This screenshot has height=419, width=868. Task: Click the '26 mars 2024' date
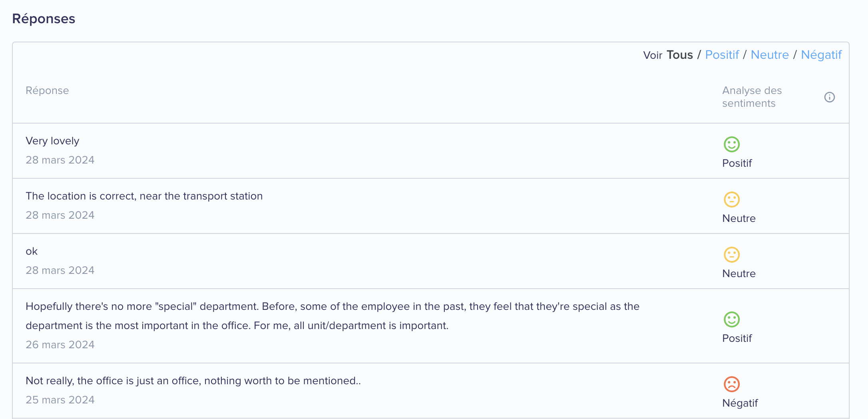[60, 345]
